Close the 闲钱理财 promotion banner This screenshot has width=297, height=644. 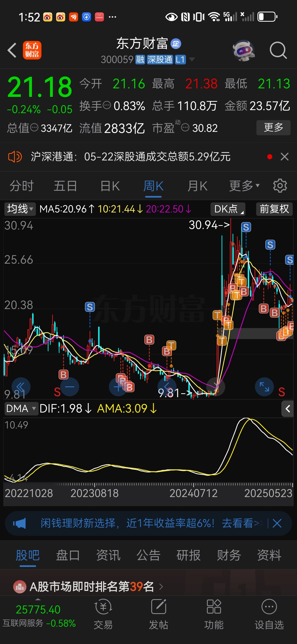(277, 523)
